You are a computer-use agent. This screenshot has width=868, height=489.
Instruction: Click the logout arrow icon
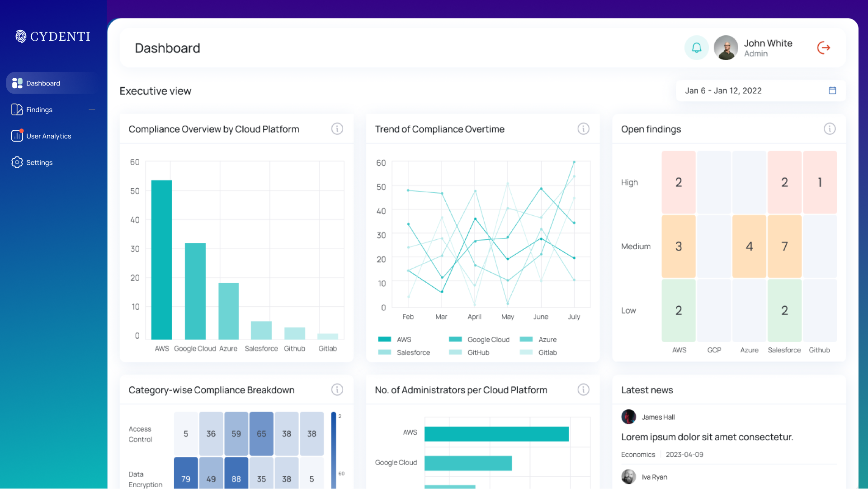[x=824, y=47]
